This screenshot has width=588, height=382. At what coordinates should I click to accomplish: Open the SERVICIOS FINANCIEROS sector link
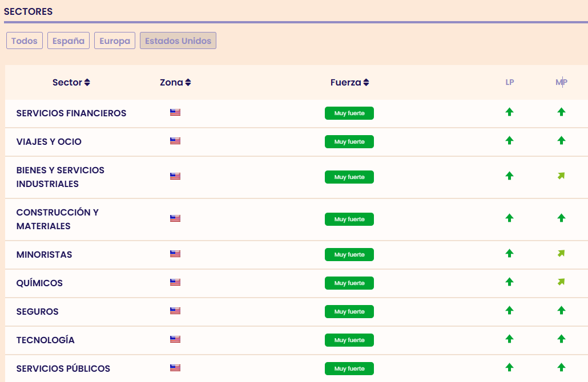click(x=71, y=113)
